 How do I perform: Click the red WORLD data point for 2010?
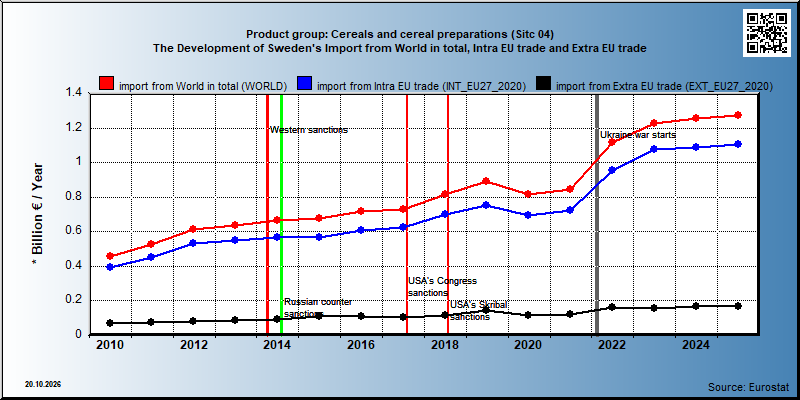coord(110,256)
